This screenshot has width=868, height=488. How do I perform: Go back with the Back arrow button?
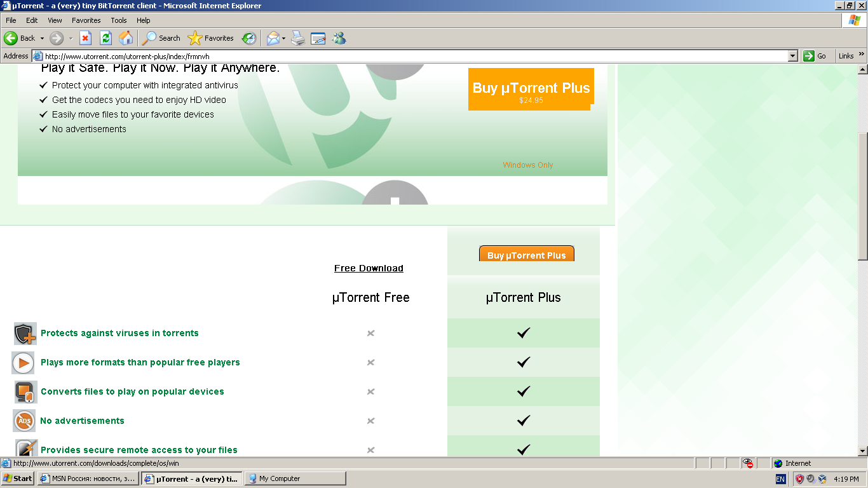coord(19,38)
